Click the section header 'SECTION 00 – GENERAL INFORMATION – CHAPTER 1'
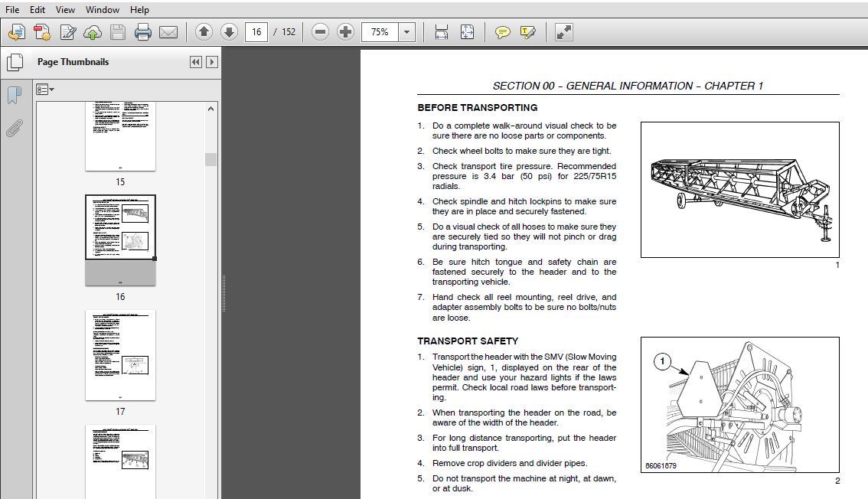The height and width of the screenshot is (499, 868). coord(628,86)
